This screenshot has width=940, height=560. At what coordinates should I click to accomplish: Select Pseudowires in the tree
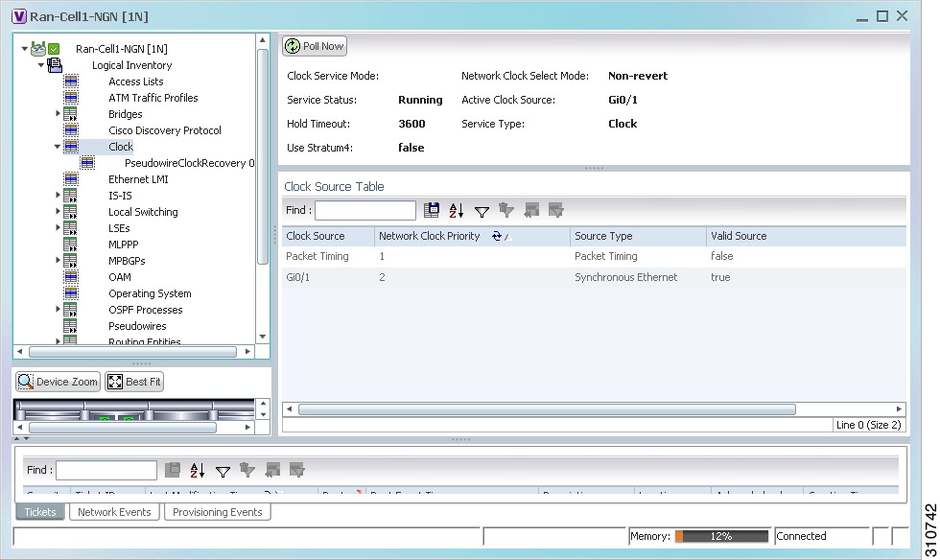coord(137,326)
